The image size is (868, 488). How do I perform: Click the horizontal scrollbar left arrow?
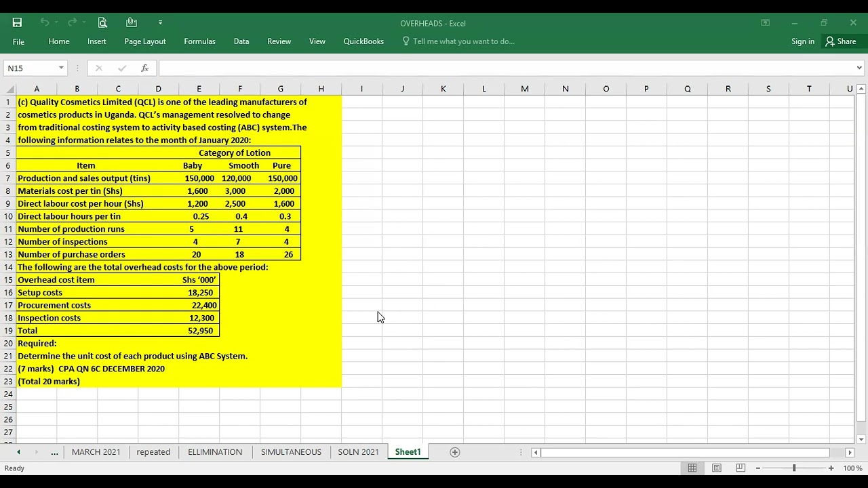coord(536,452)
